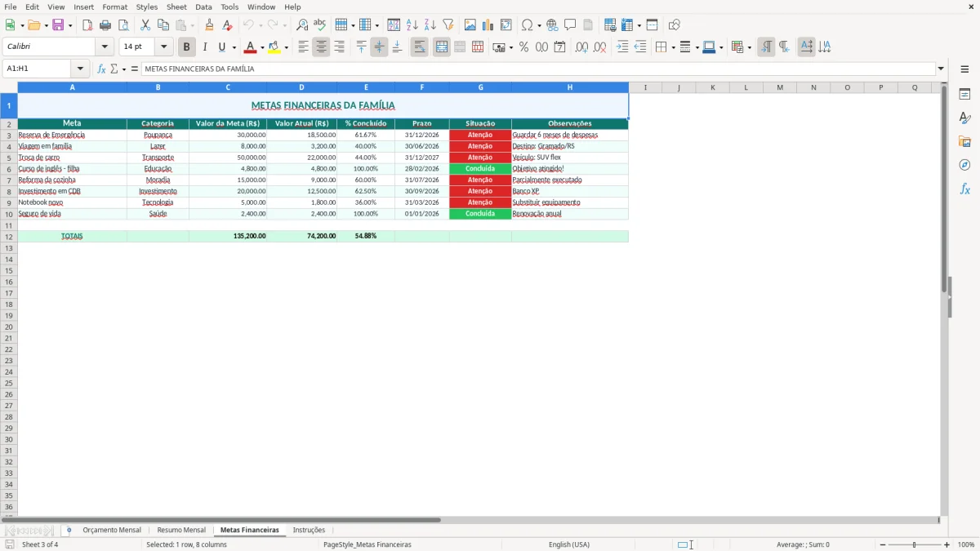Toggle Center Horizontally alignment
The height and width of the screenshot is (551, 980).
[321, 47]
